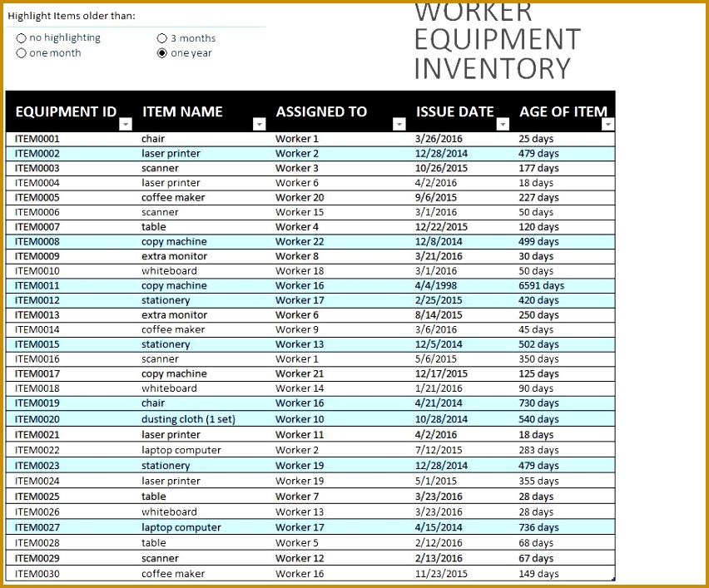Select 'Worker 10' cell

pyautogui.click(x=300, y=419)
